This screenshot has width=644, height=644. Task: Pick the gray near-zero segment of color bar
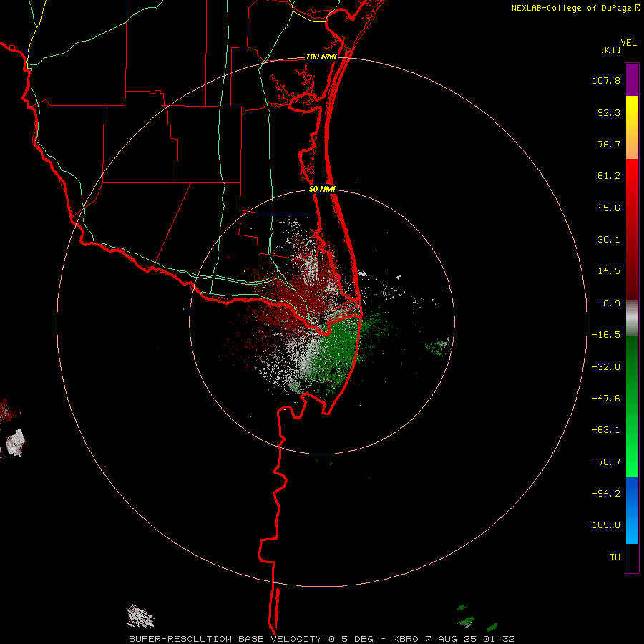(632, 318)
